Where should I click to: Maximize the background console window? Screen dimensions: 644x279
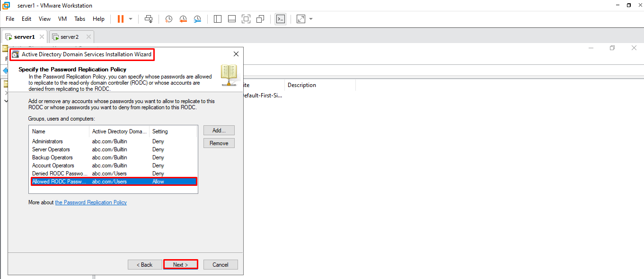click(612, 48)
